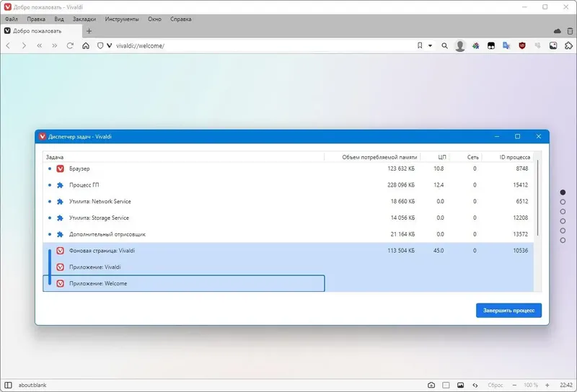This screenshot has height=392, width=577.
Task: Bookmark this page with the bookmark icon
Action: pyautogui.click(x=420, y=45)
